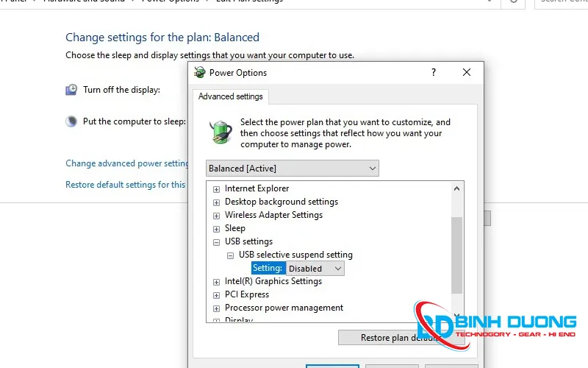Open the Disabled setting dropdown
588x368 pixels.
tap(315, 269)
